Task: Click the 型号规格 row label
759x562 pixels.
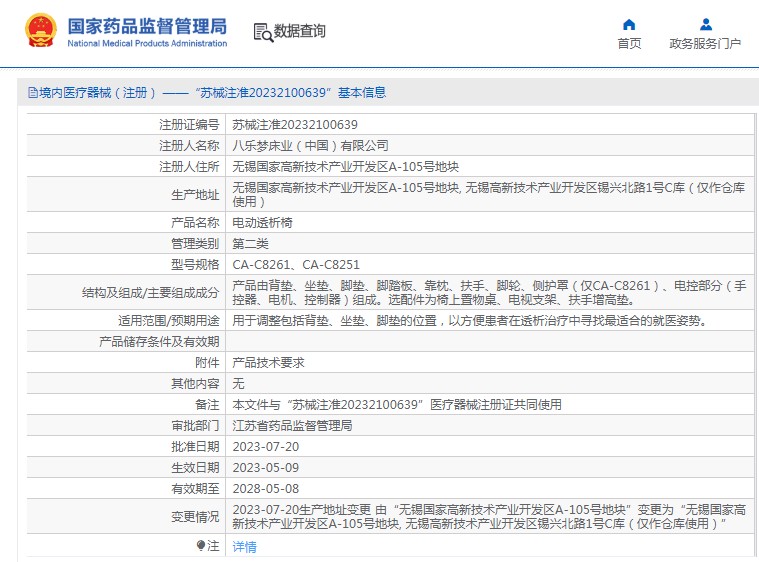Action: click(195, 265)
